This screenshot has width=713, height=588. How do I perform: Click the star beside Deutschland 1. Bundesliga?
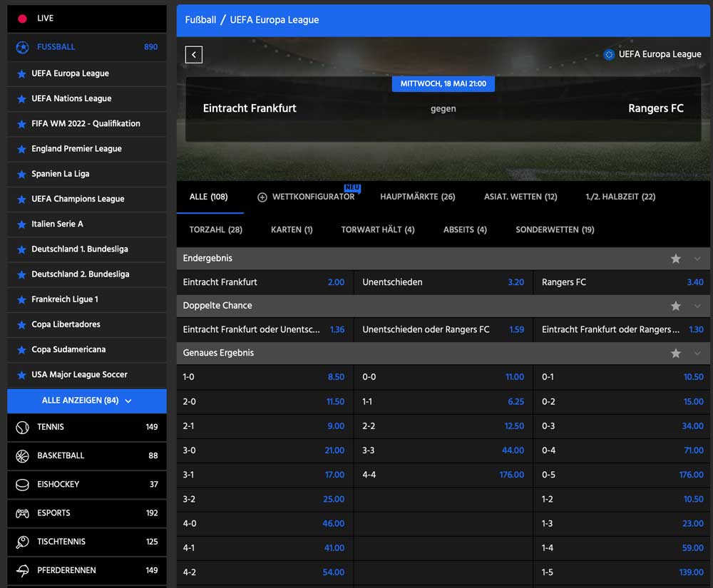coord(21,249)
